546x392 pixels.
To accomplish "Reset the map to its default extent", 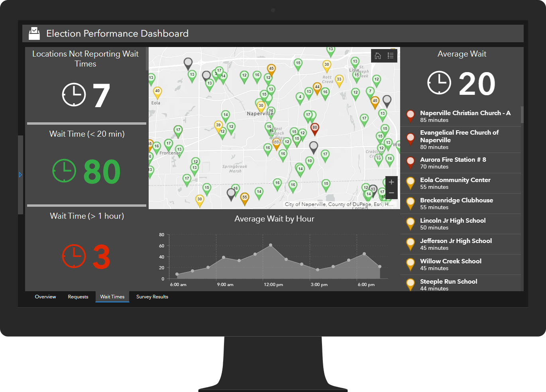I will pos(377,56).
